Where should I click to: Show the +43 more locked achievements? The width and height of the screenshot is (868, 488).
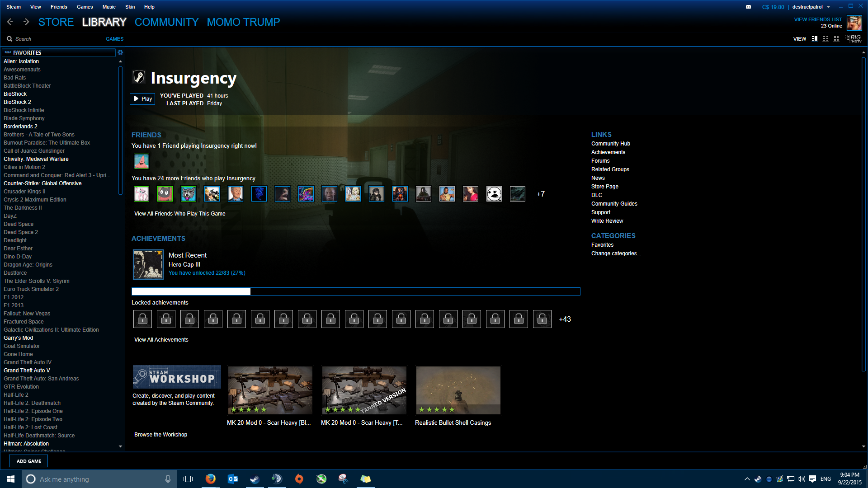565,319
